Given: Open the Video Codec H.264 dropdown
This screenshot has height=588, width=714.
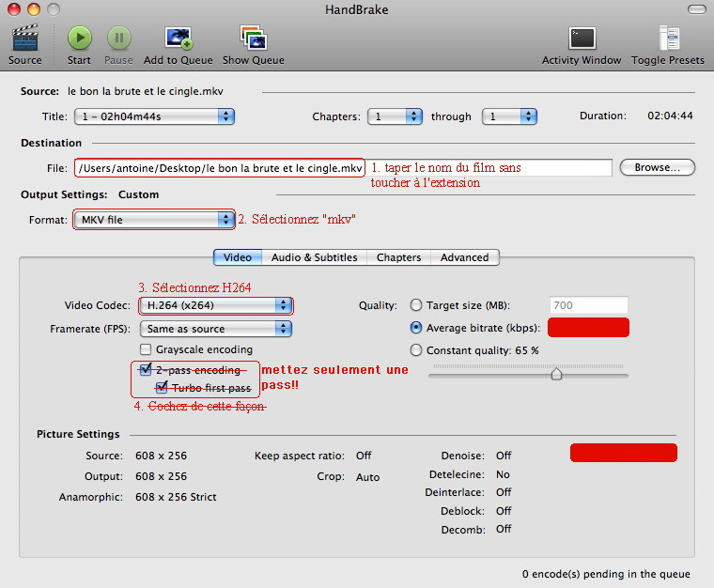Looking at the screenshot, I should tap(216, 305).
